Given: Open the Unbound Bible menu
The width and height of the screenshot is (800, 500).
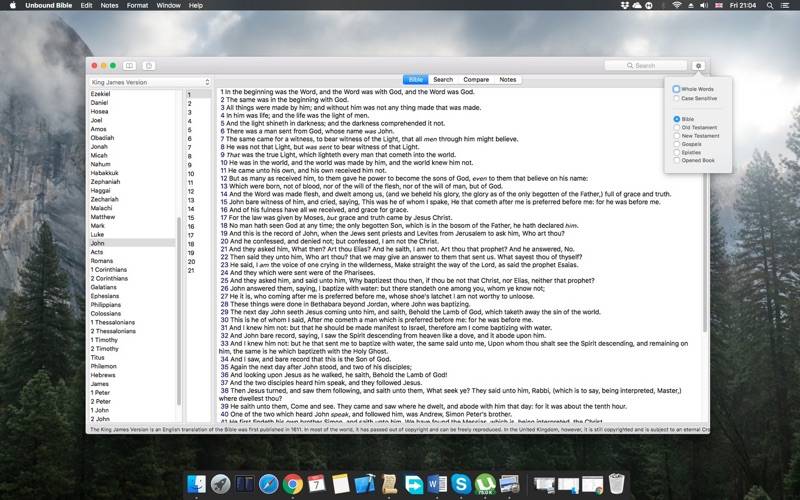Looking at the screenshot, I should tap(48, 5).
